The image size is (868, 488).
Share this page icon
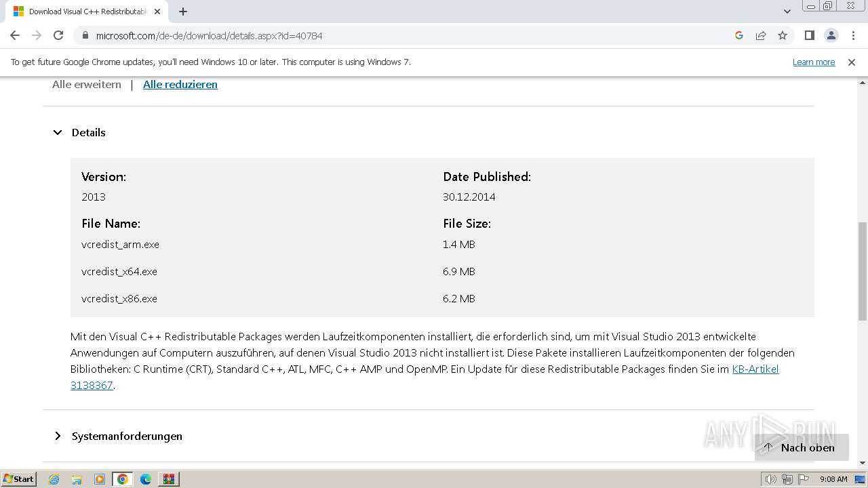coord(761,35)
